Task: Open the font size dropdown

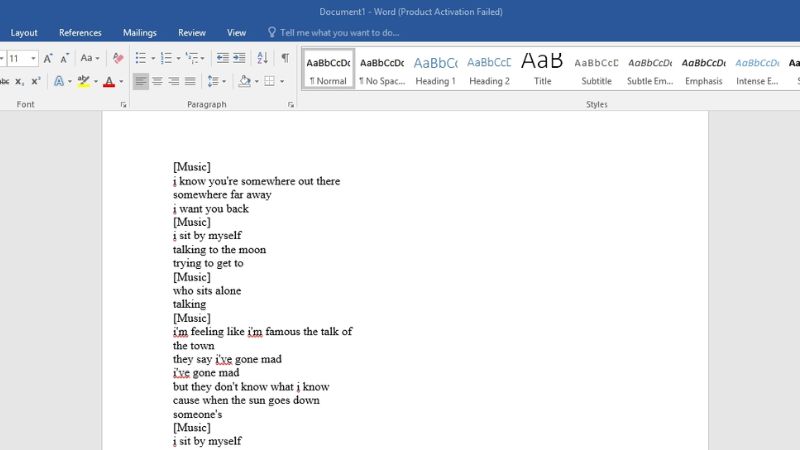Action: 33,58
